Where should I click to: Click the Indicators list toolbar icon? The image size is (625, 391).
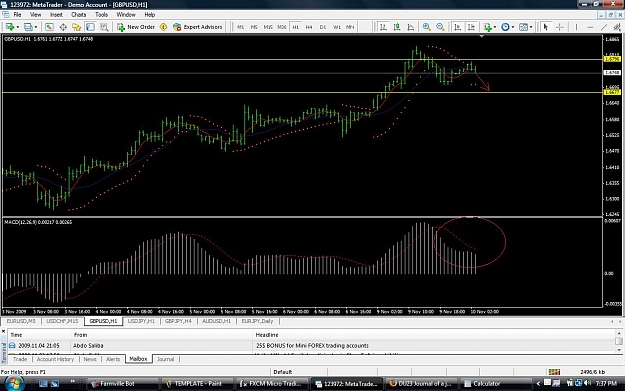[x=487, y=27]
